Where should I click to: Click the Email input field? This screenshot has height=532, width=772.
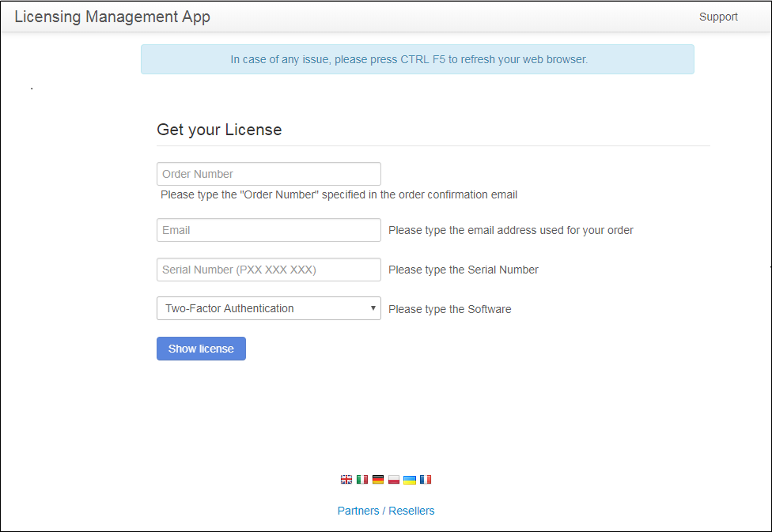[268, 229]
